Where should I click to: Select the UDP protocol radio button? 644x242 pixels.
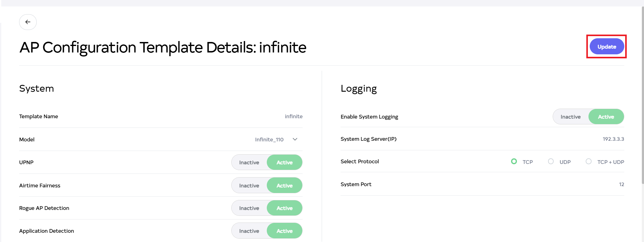tap(551, 161)
